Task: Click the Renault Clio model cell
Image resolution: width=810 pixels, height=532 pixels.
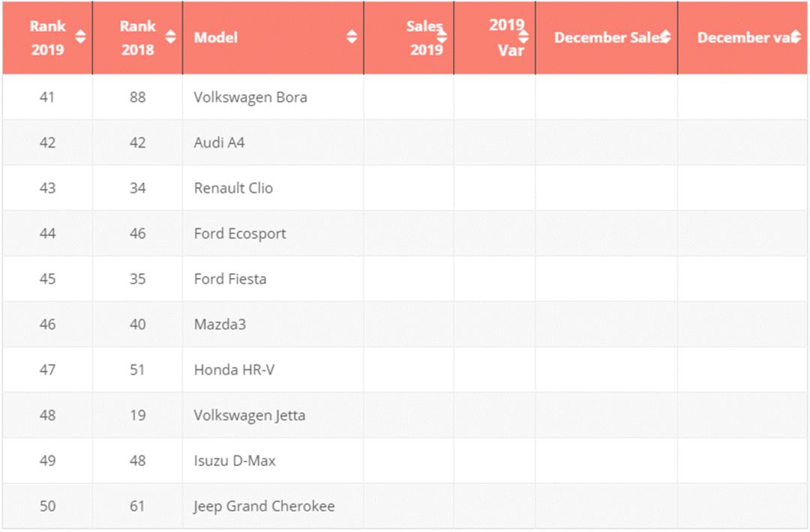Action: tap(233, 188)
